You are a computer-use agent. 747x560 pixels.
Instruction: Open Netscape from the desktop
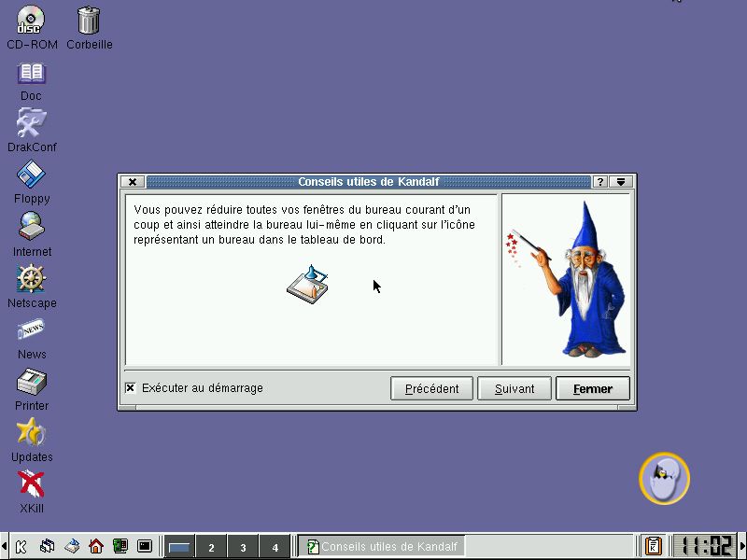[31, 279]
